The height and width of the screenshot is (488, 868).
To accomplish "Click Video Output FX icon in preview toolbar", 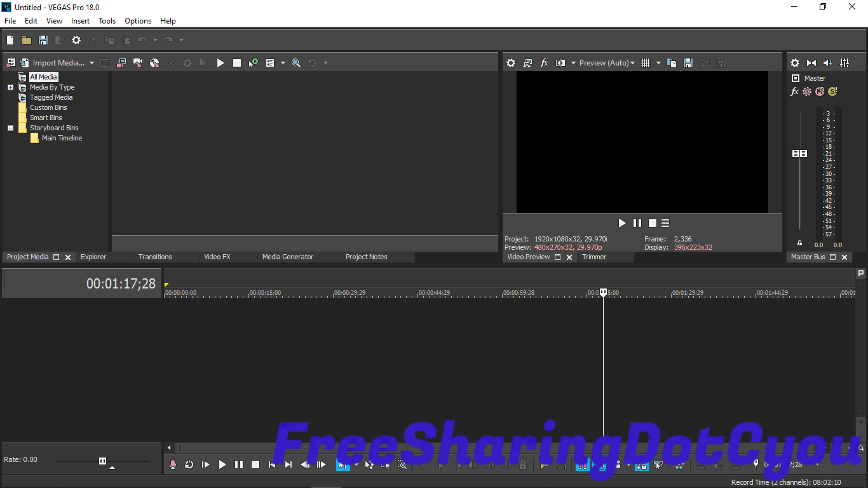I will click(544, 63).
